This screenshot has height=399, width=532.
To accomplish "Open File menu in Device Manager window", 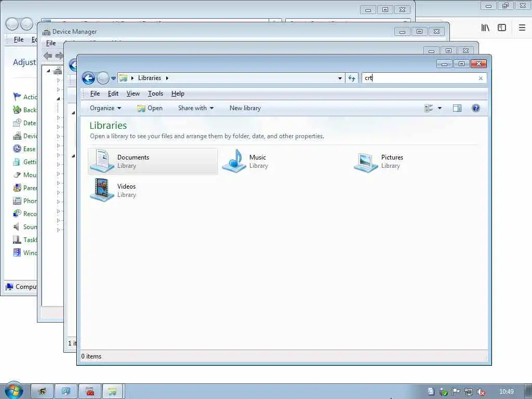I will click(x=51, y=43).
